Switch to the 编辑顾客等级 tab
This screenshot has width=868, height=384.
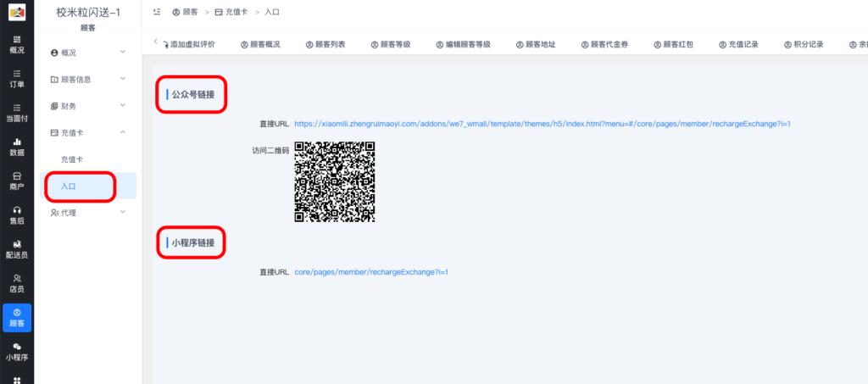point(463,45)
